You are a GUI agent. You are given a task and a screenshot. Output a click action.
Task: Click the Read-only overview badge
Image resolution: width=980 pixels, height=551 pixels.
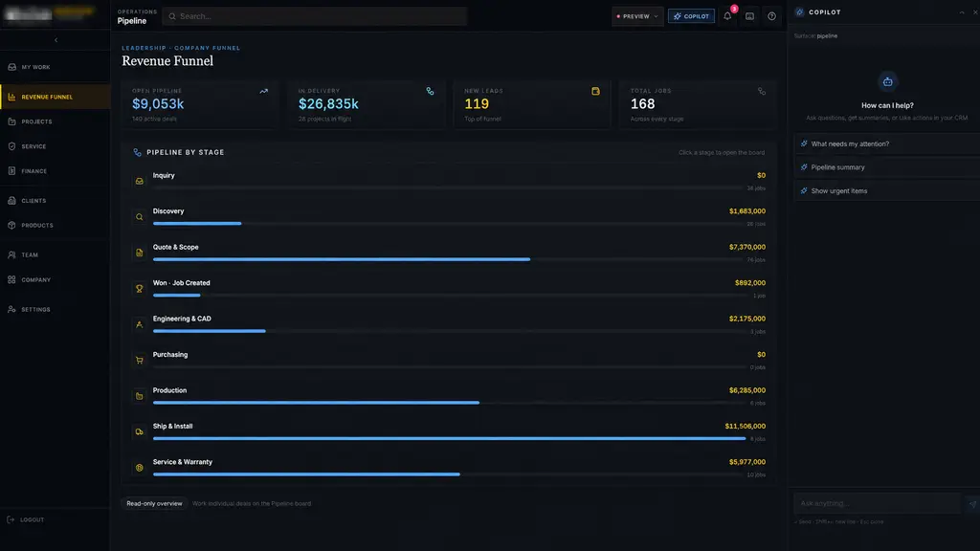154,503
